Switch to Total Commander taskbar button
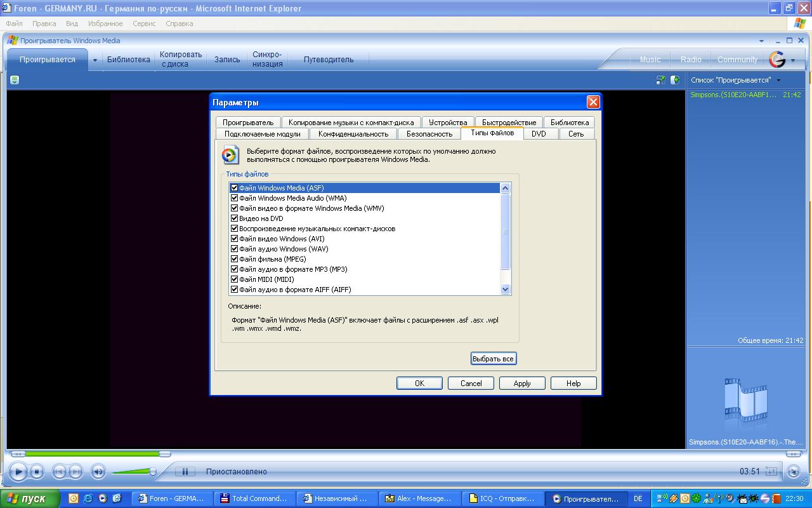This screenshot has height=508, width=812. point(254,498)
